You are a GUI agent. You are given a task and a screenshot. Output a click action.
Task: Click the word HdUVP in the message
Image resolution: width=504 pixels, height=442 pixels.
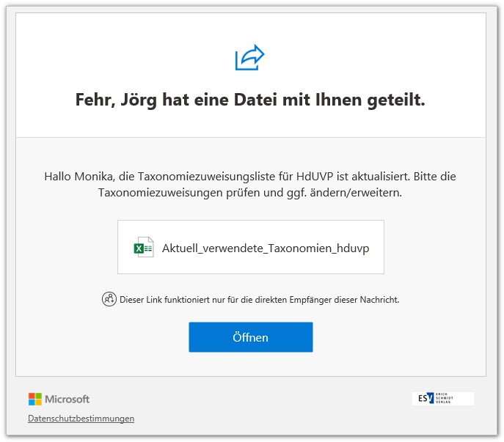tap(316, 177)
